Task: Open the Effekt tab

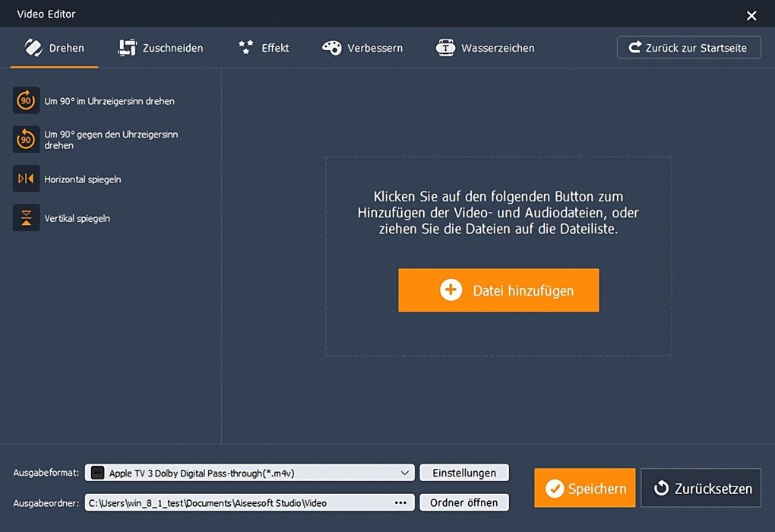Action: 264,48
